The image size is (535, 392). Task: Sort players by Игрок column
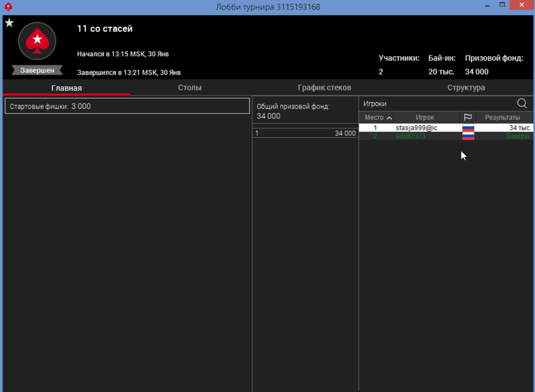(x=425, y=118)
